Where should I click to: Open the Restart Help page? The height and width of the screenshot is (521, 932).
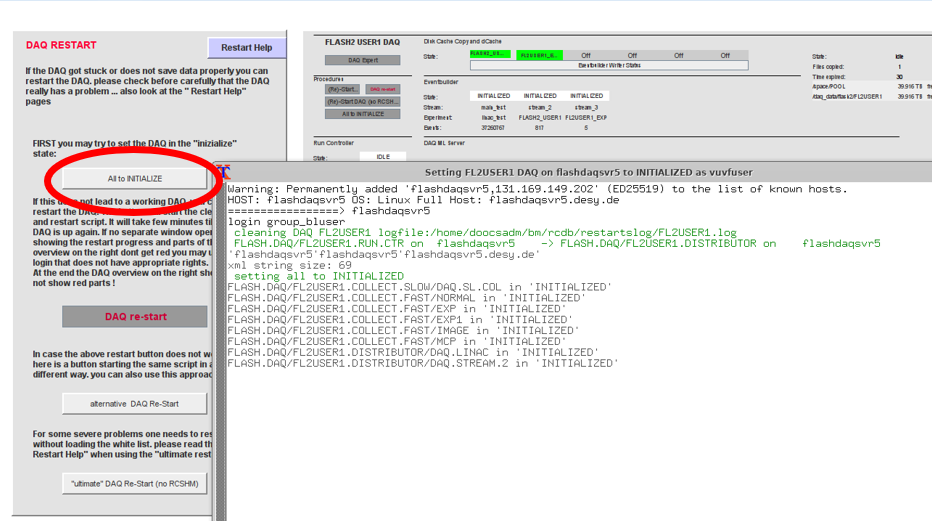(246, 48)
